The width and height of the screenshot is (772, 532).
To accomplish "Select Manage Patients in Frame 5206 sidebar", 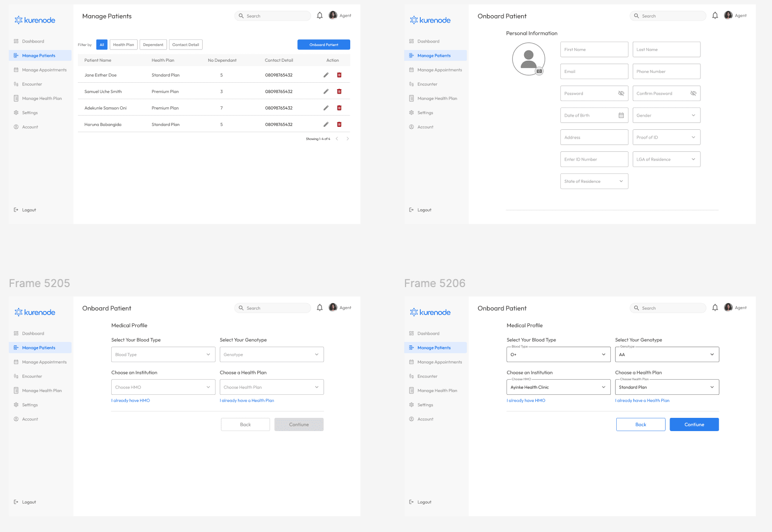I will pyautogui.click(x=435, y=348).
